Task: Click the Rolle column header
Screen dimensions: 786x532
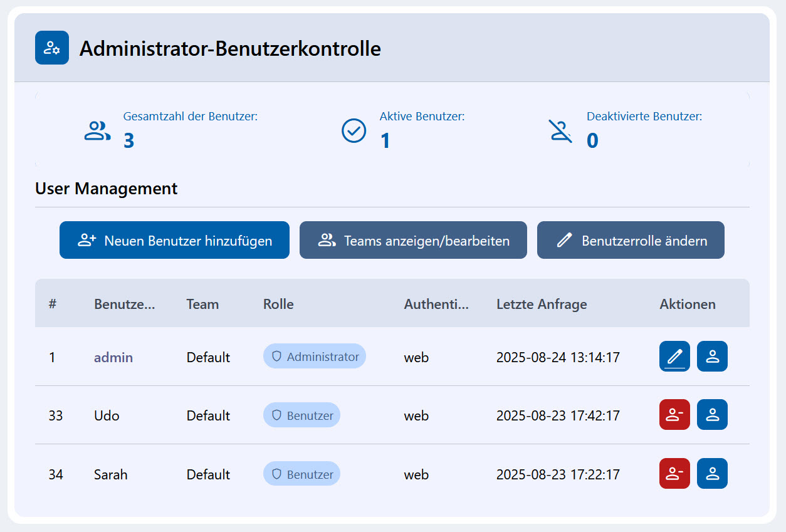Action: 278,305
